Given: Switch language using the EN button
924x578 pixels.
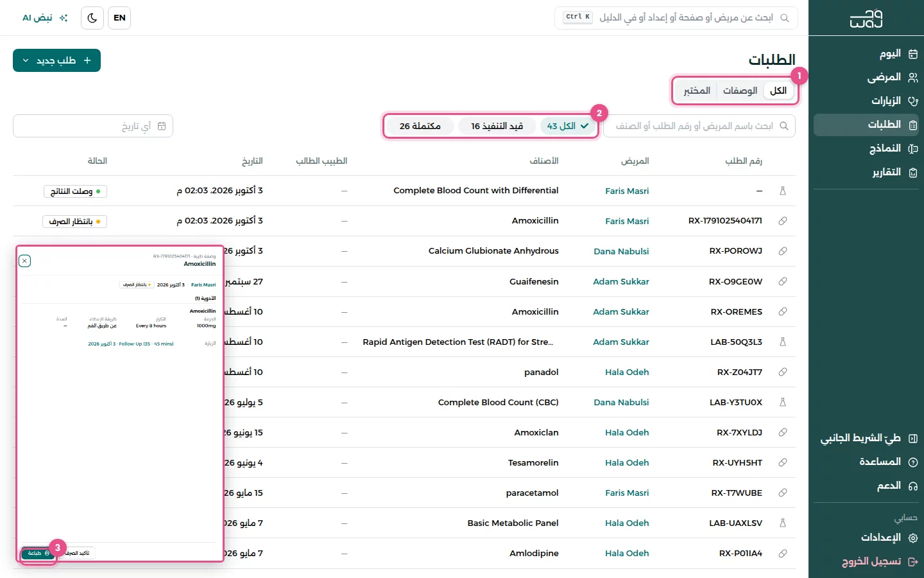Looking at the screenshot, I should point(119,18).
